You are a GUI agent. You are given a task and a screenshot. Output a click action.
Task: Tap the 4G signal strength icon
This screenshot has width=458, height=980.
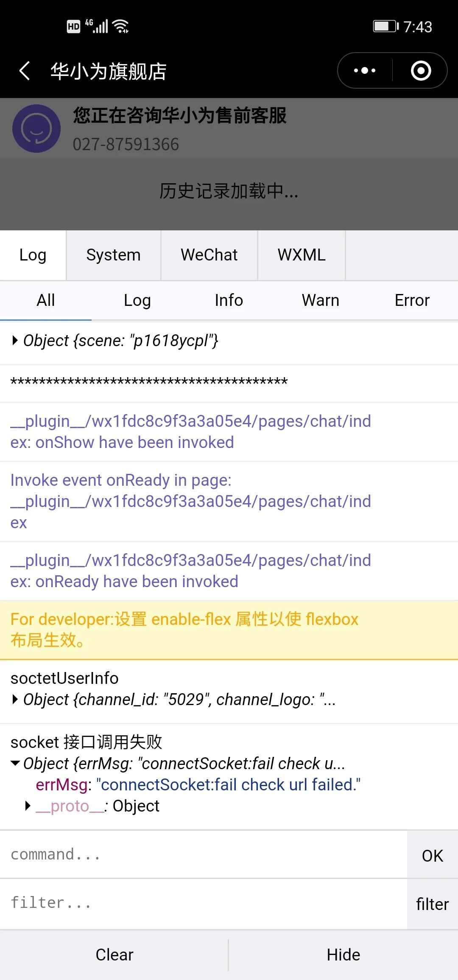click(97, 26)
